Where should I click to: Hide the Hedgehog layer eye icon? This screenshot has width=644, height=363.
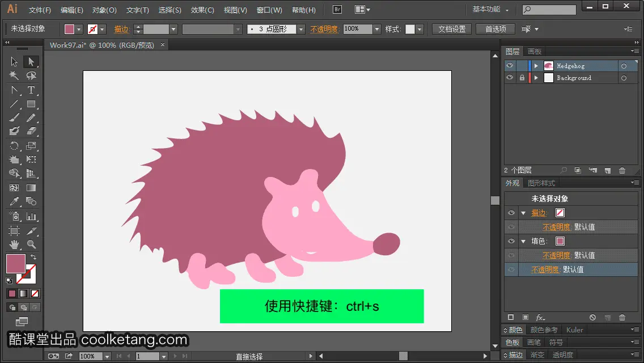(x=510, y=66)
